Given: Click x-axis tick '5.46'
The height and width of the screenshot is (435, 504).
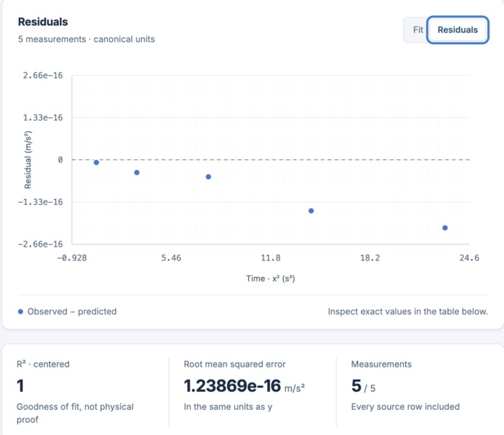Looking at the screenshot, I should [171, 258].
